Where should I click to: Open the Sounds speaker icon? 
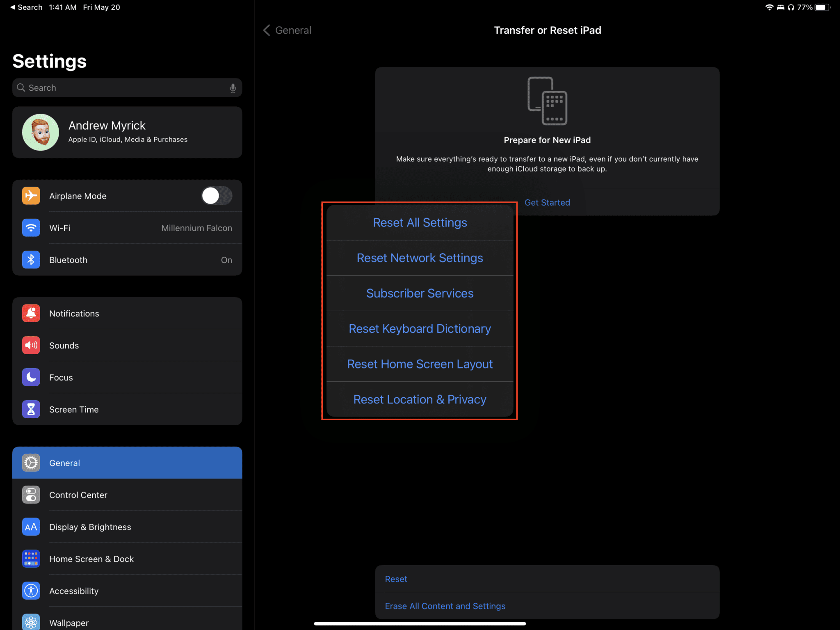pos(31,345)
